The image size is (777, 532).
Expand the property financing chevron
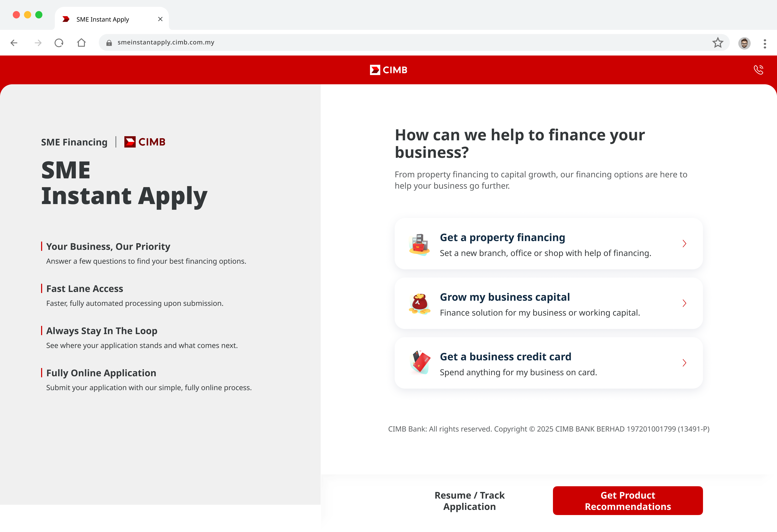[x=684, y=243]
